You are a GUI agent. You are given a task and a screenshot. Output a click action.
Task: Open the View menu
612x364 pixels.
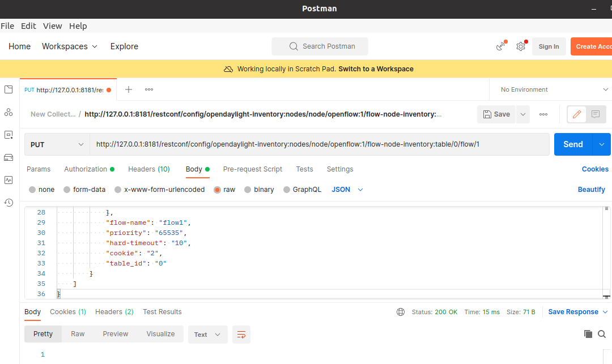coord(52,26)
